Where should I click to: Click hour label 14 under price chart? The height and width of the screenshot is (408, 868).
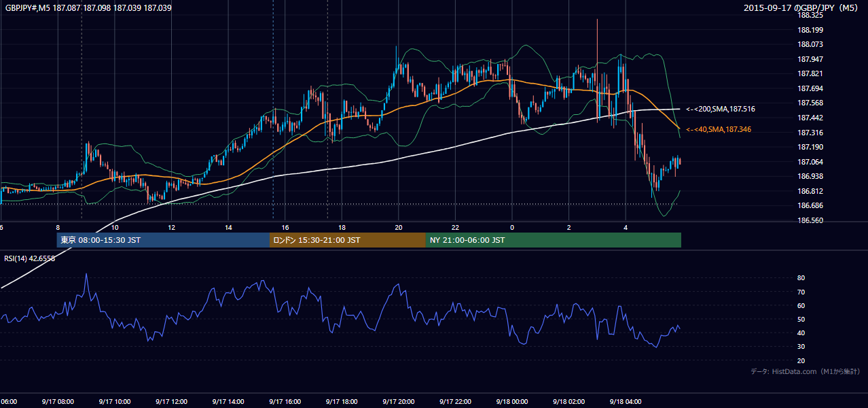228,228
